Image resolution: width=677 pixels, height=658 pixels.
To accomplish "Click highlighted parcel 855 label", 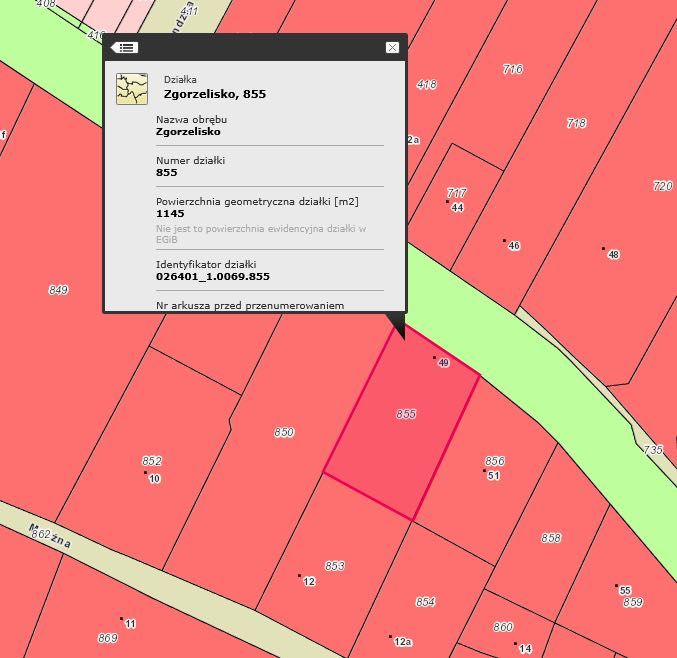I will [406, 414].
